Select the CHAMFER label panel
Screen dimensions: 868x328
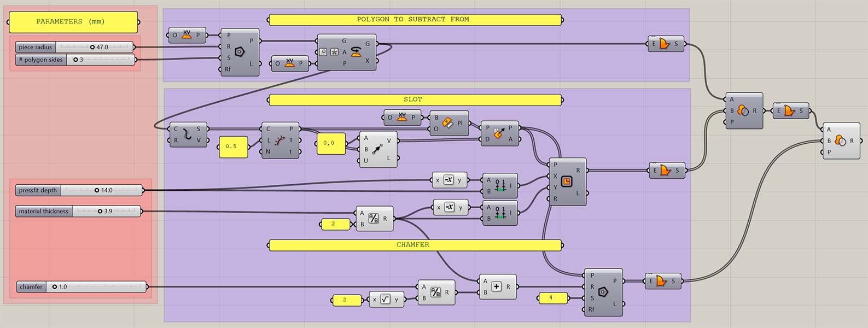tap(415, 245)
